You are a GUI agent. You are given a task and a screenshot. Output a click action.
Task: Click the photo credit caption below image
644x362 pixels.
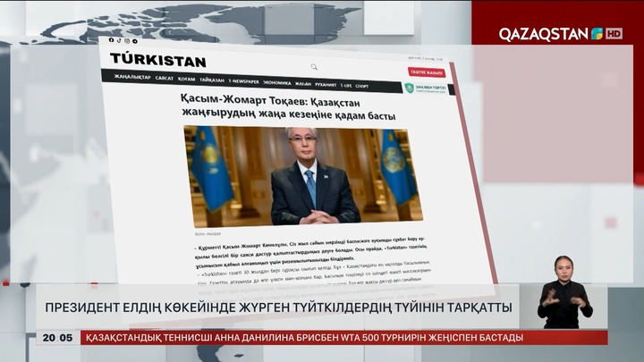pos(208,233)
